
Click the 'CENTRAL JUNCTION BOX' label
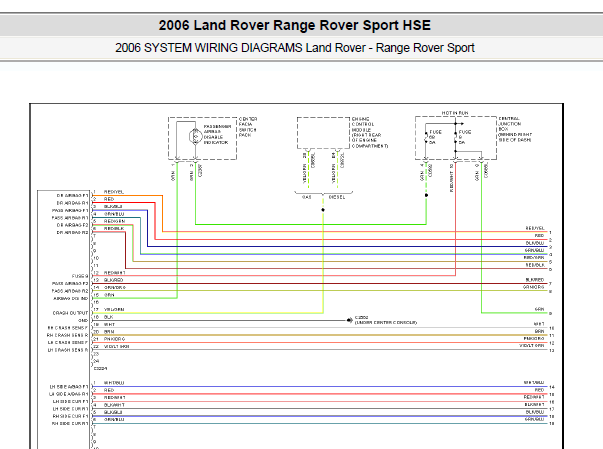pos(515,129)
